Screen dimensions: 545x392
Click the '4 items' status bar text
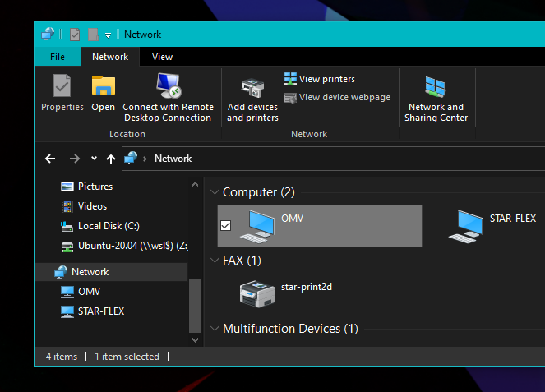[62, 357]
